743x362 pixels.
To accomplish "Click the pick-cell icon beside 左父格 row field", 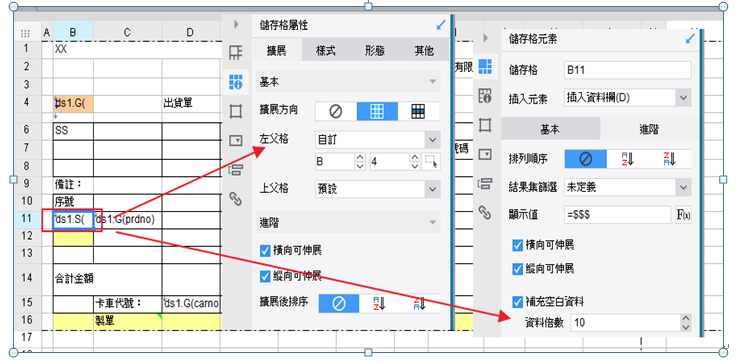I will [x=431, y=162].
